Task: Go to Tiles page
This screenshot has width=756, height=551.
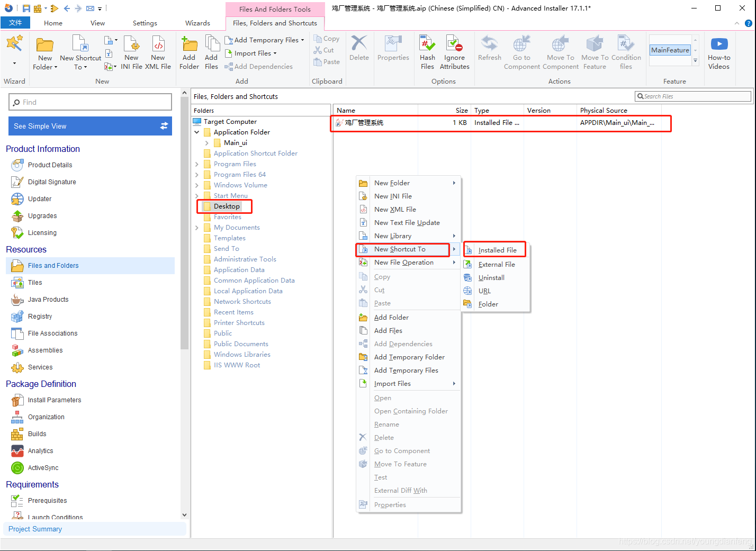Action: [35, 283]
